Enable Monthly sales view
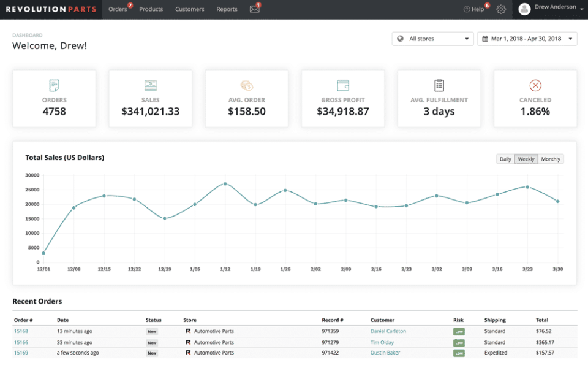 (x=549, y=159)
